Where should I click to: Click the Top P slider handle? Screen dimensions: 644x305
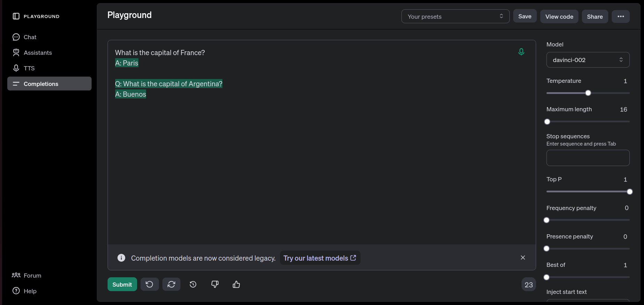pos(629,192)
